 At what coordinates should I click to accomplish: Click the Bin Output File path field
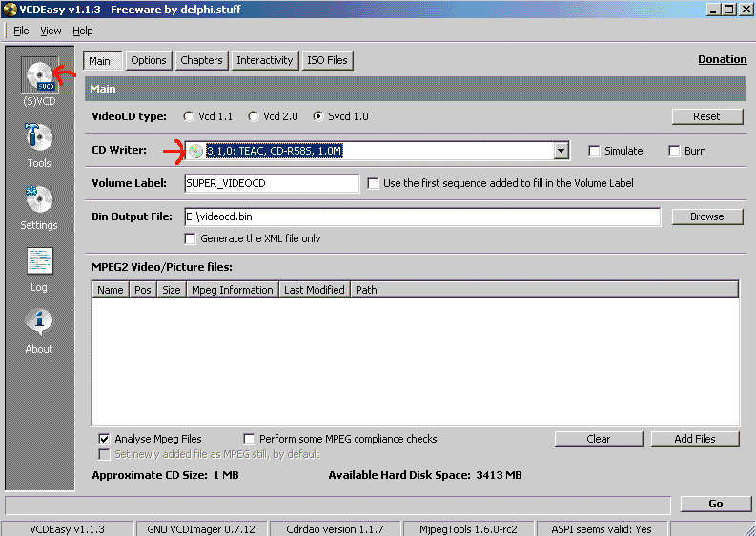pyautogui.click(x=422, y=216)
